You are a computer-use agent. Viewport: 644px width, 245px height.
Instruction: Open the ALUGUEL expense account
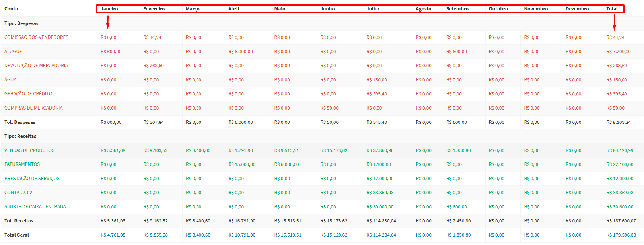[x=14, y=52]
